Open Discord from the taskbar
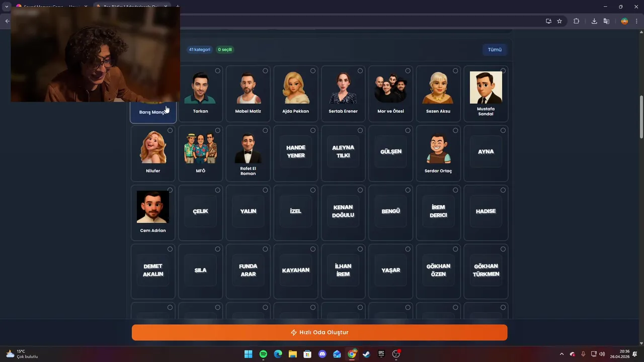Image resolution: width=644 pixels, height=362 pixels. click(x=323, y=354)
